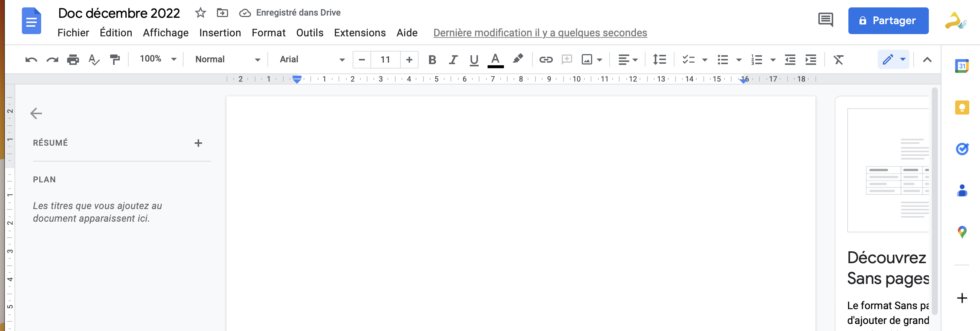The height and width of the screenshot is (331, 980).
Task: Open the 100% zoom dropdown
Action: click(x=158, y=59)
